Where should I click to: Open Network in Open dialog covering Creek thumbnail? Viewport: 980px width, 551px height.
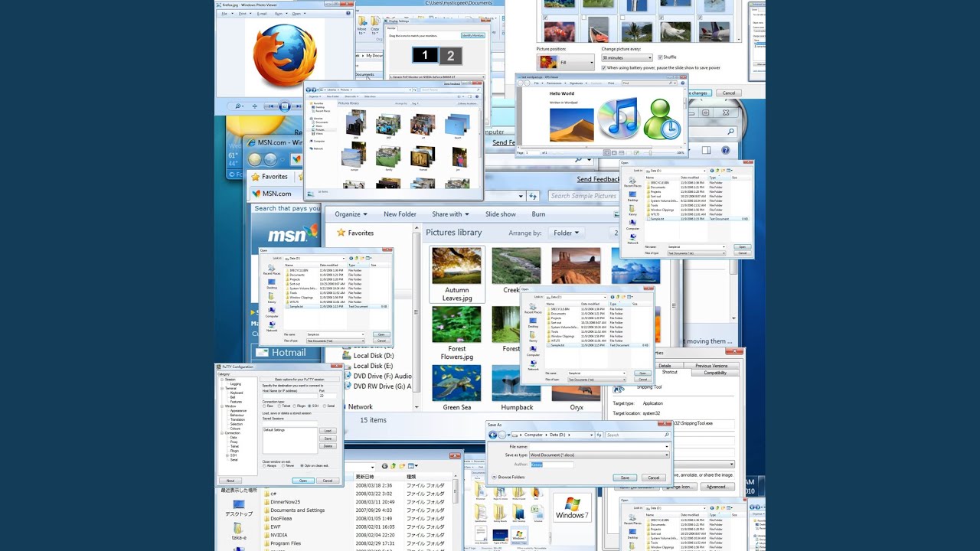pyautogui.click(x=533, y=366)
